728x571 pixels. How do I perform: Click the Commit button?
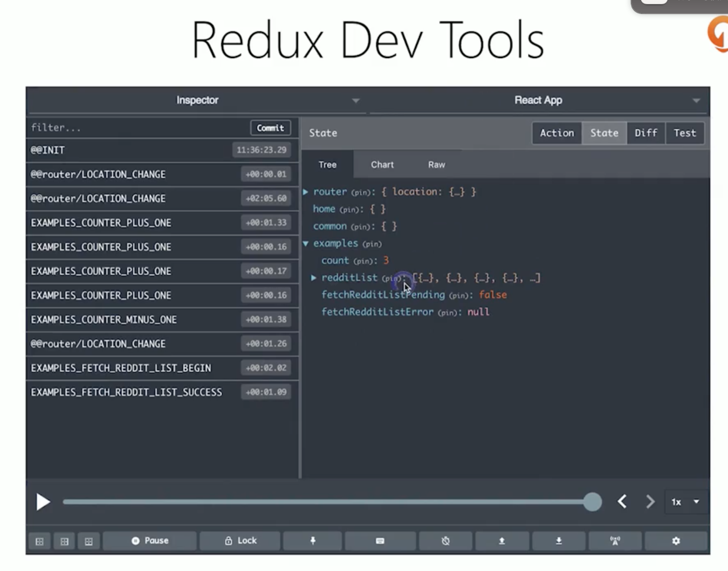tap(270, 128)
